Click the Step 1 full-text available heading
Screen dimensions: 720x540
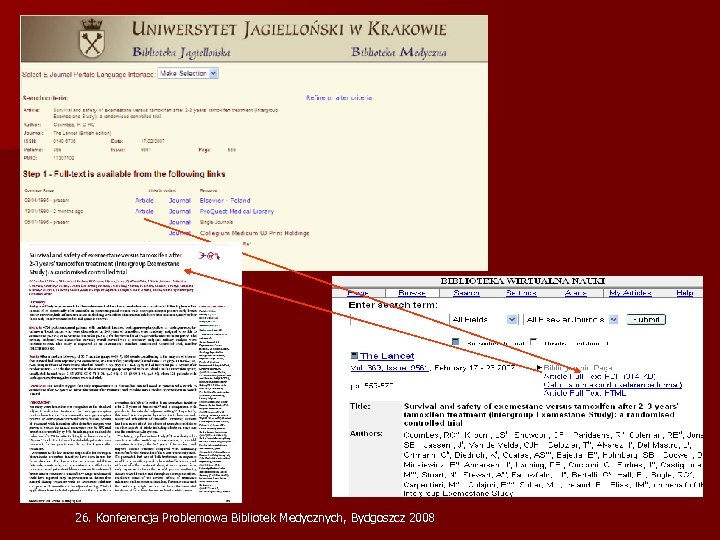pyautogui.click(x=124, y=174)
